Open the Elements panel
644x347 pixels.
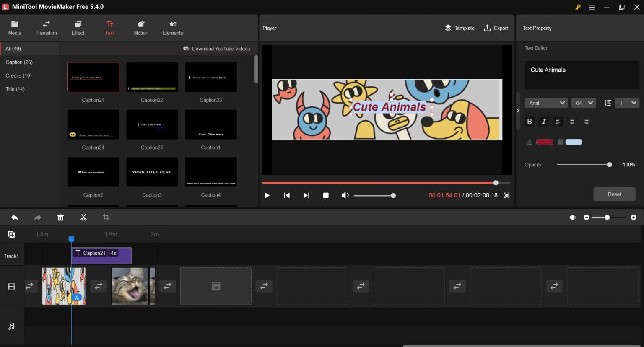(172, 28)
